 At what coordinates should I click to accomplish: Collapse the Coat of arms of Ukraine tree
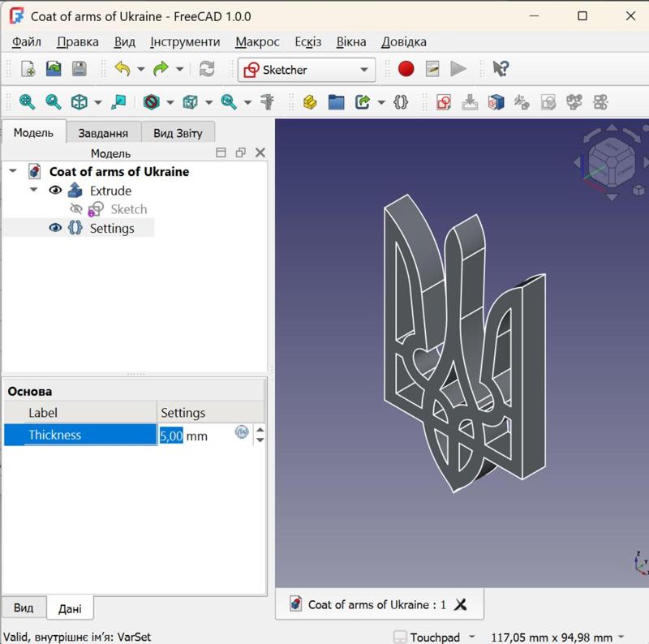(x=13, y=171)
